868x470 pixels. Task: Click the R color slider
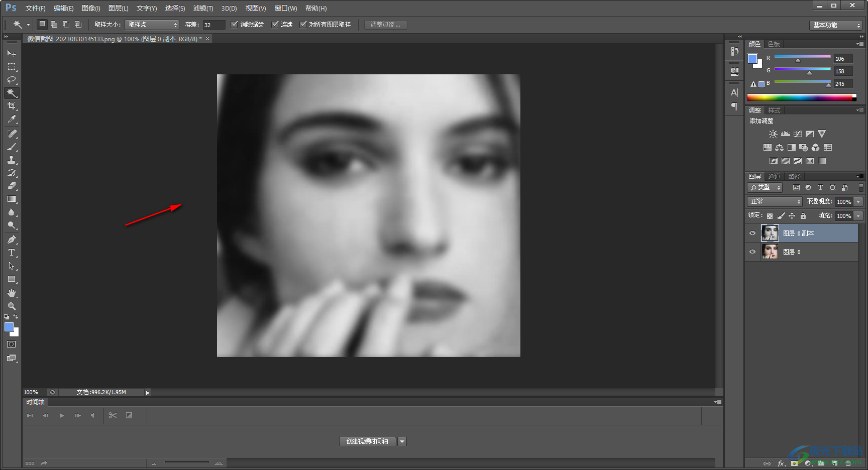coord(802,57)
